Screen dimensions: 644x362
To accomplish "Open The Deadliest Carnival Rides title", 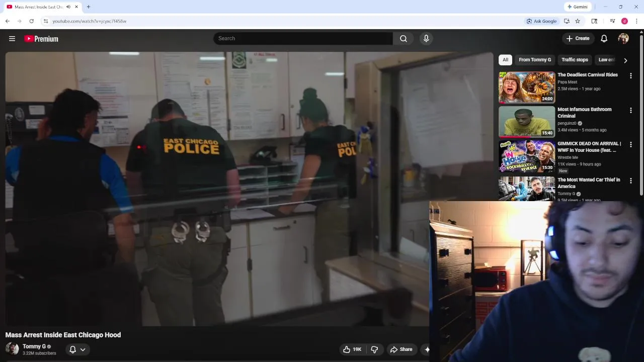I will pos(588,75).
